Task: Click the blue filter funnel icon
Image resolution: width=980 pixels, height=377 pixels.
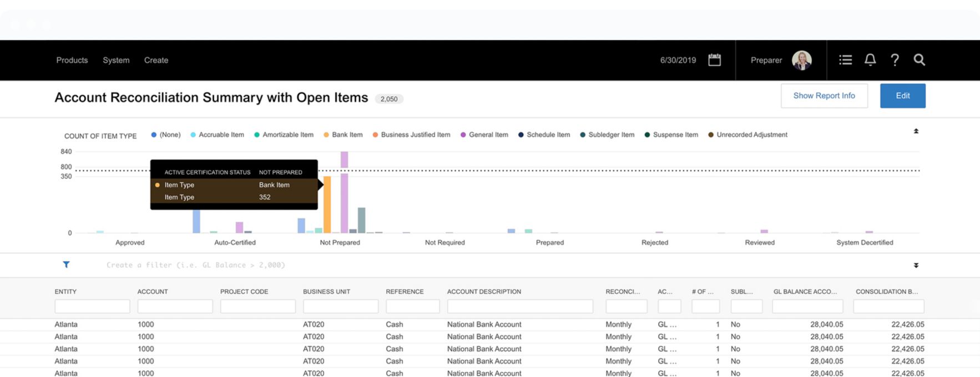Action: (66, 265)
